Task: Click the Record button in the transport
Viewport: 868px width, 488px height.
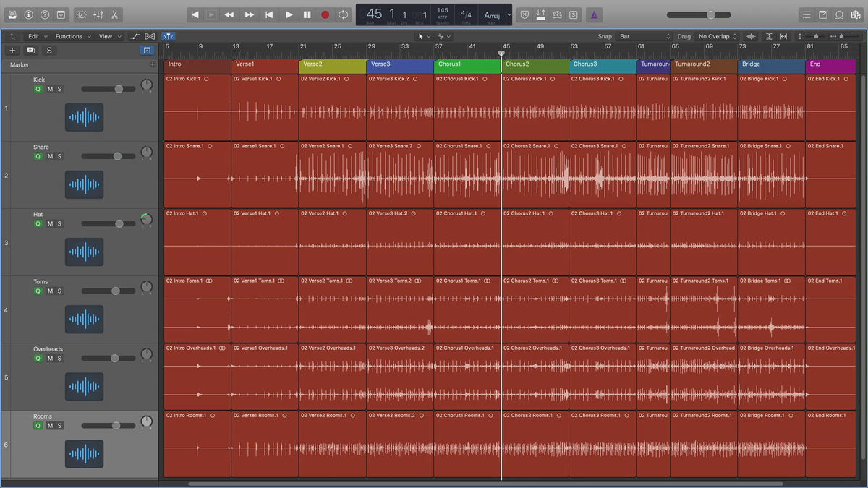Action: [325, 14]
